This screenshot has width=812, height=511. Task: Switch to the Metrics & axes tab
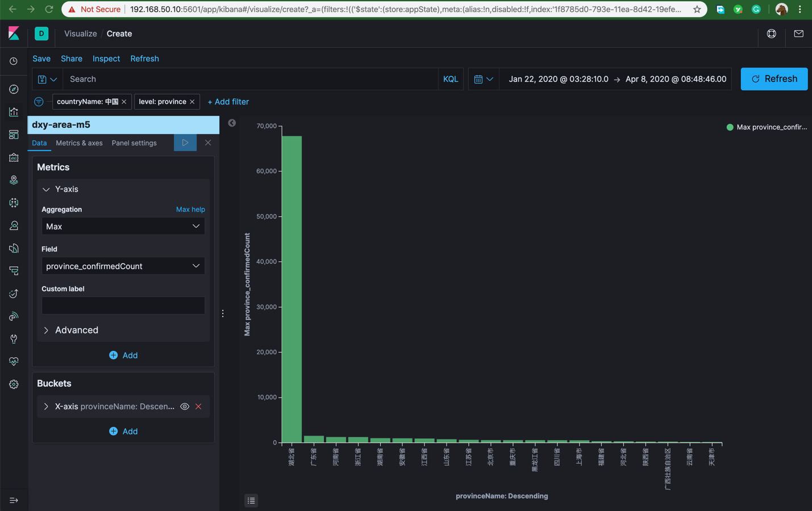click(x=79, y=143)
